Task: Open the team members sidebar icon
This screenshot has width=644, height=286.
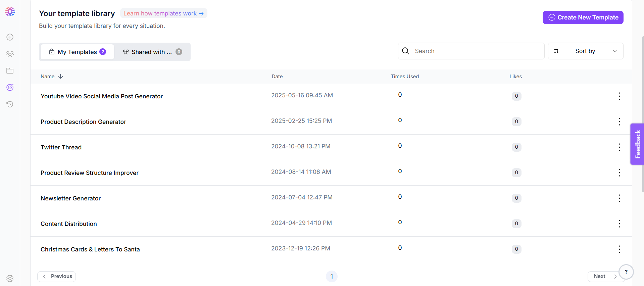Action: 10,54
